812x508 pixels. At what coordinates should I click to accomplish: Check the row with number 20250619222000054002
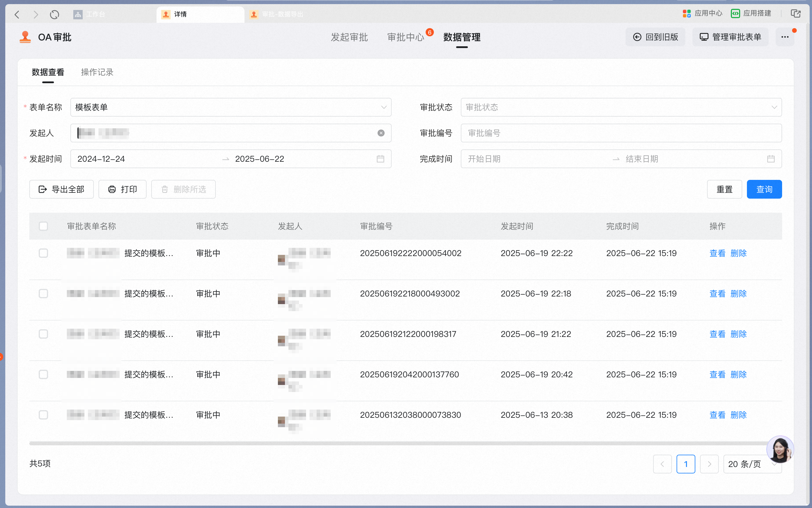[43, 253]
